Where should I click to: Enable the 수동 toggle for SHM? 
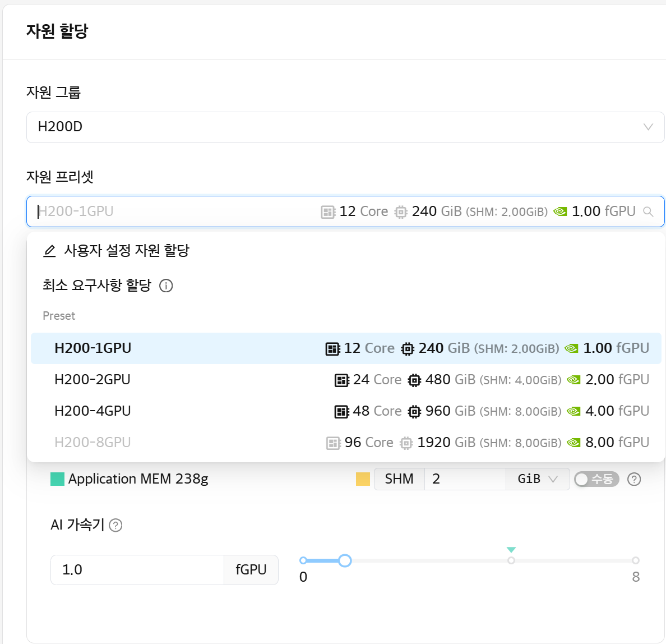[596, 479]
